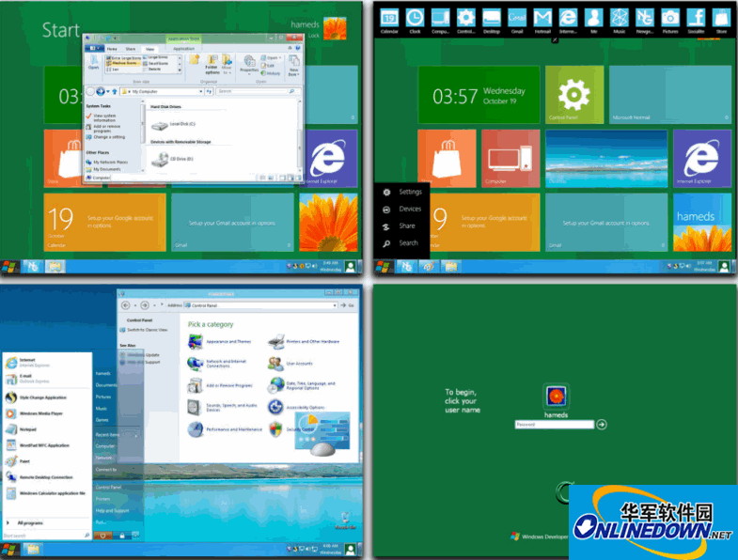Choose Medium Icons view in the ribbon
The width and height of the screenshot is (738, 560).
pyautogui.click(x=121, y=63)
